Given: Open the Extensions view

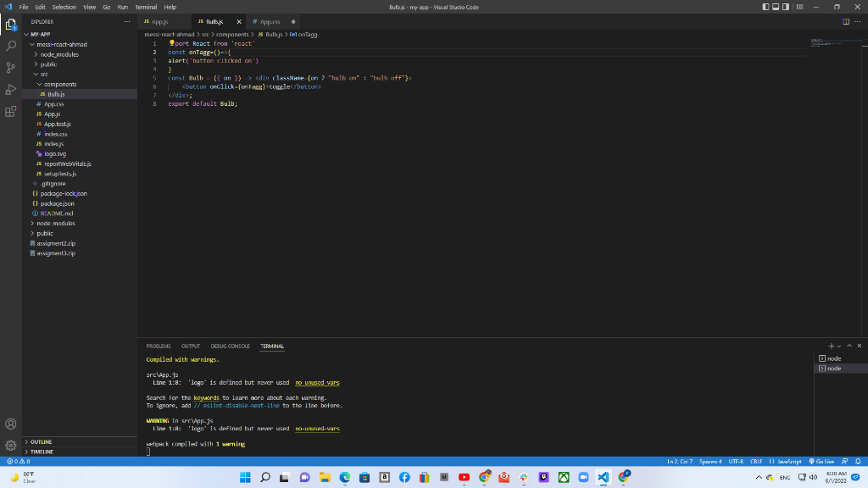Looking at the screenshot, I should (x=8, y=111).
